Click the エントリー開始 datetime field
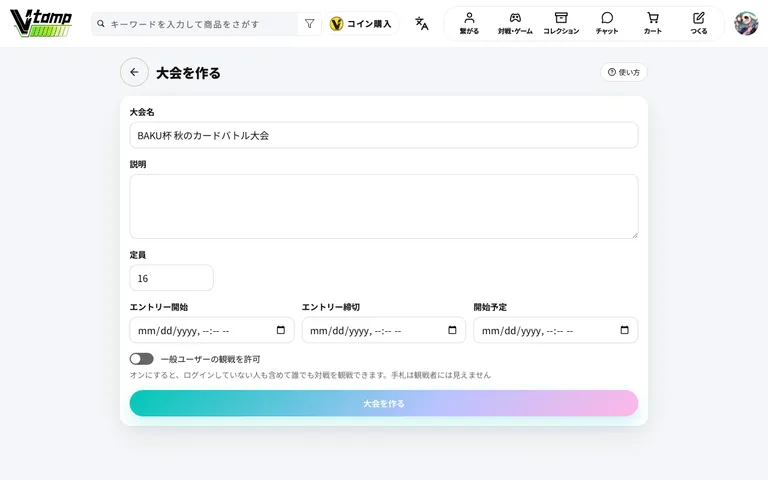The height and width of the screenshot is (480, 768). point(212,330)
